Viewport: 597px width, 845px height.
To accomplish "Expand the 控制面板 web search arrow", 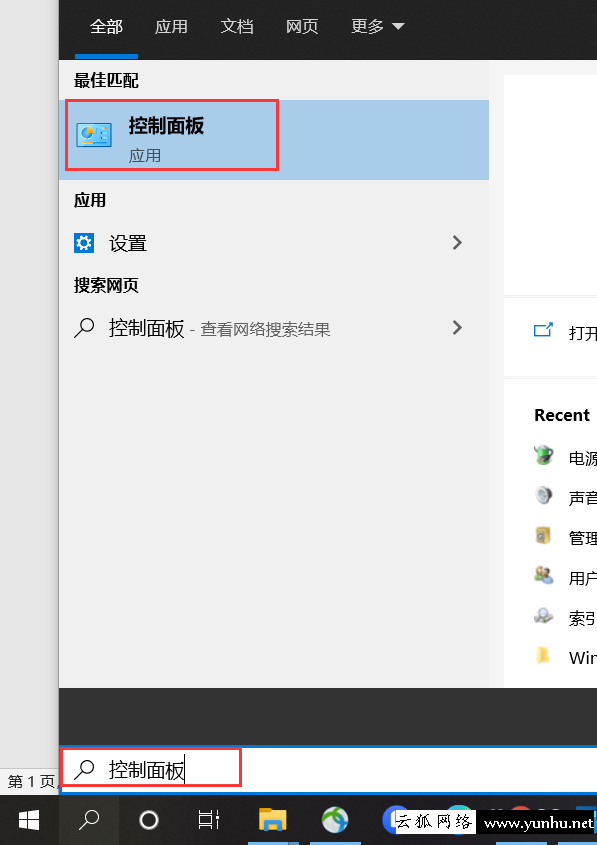I will [457, 327].
